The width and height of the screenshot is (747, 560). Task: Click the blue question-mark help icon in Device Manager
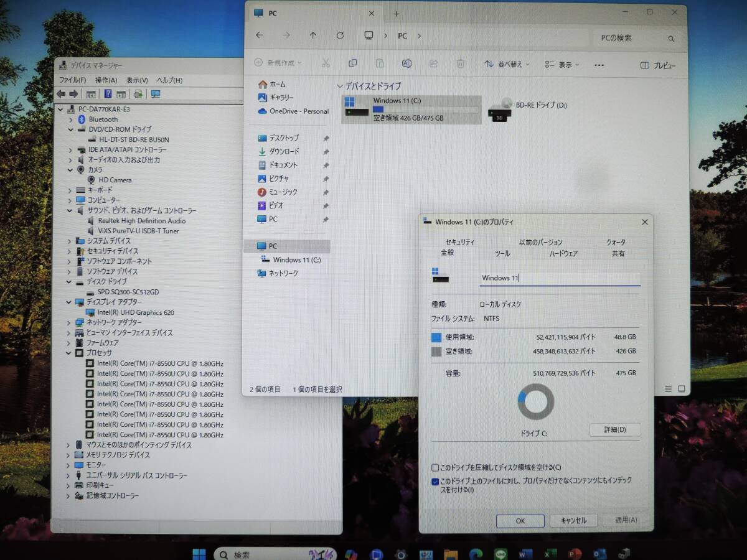point(108,94)
